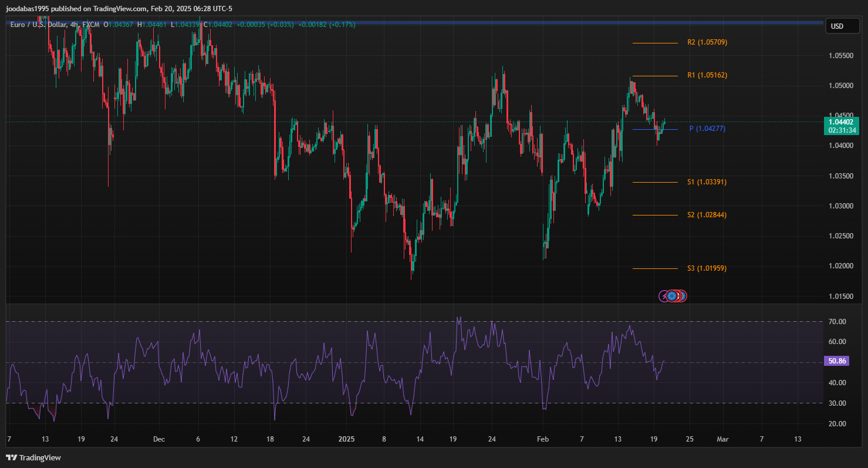Click the S3 (1.01959) support label
The image size is (868, 468).
[x=707, y=268]
